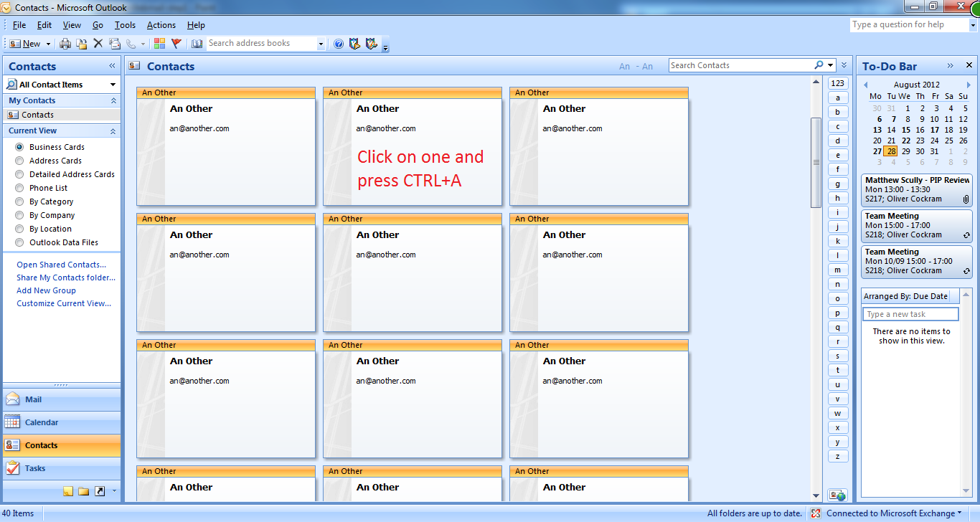The height and width of the screenshot is (522, 980).
Task: Go to next month in To-Do Bar calendar
Action: 969,85
